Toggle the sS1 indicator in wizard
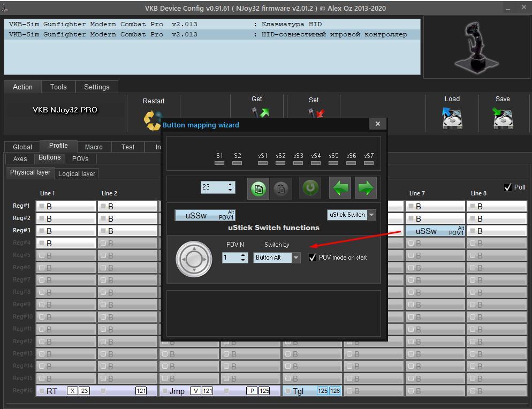This screenshot has width=532, height=409. 263,163
